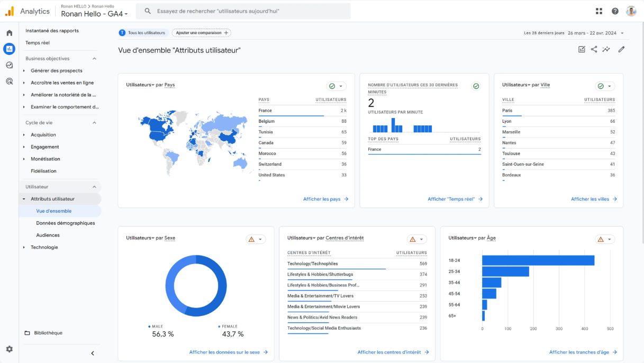Open Données démographiques
This screenshot has width=644, height=363.
pos(66,223)
